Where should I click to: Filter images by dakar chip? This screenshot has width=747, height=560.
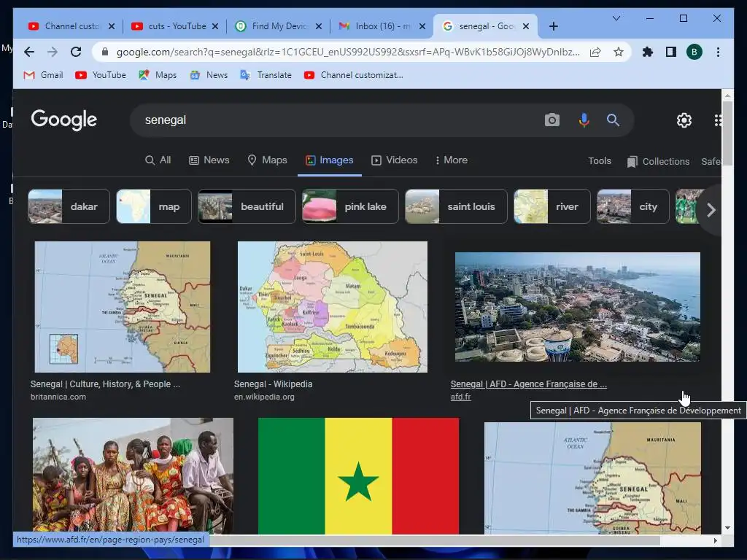click(69, 206)
